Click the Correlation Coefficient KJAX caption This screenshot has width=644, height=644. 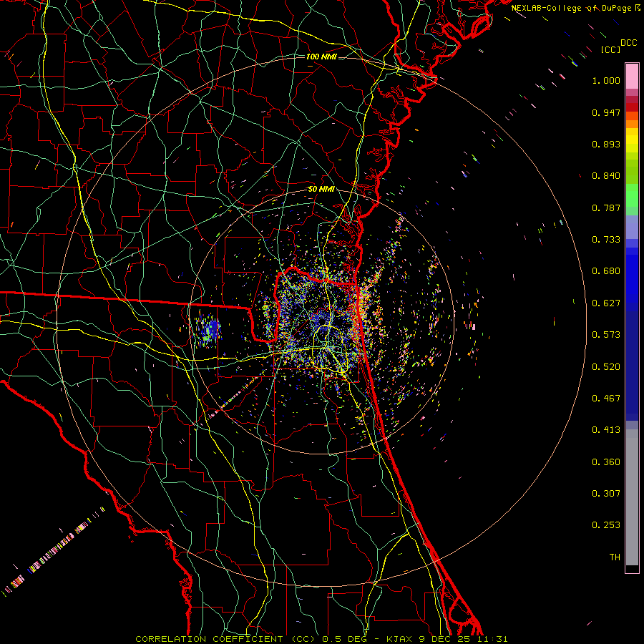pyautogui.click(x=321, y=639)
